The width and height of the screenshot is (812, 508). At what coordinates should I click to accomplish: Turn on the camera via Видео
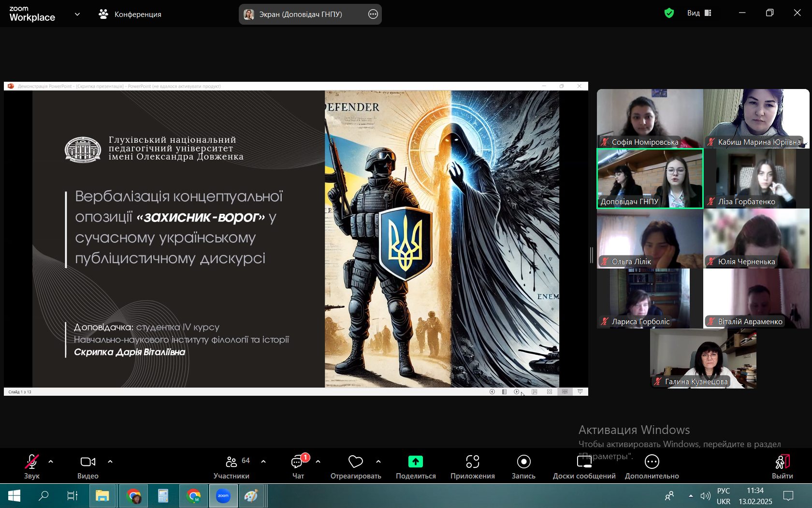point(88,466)
